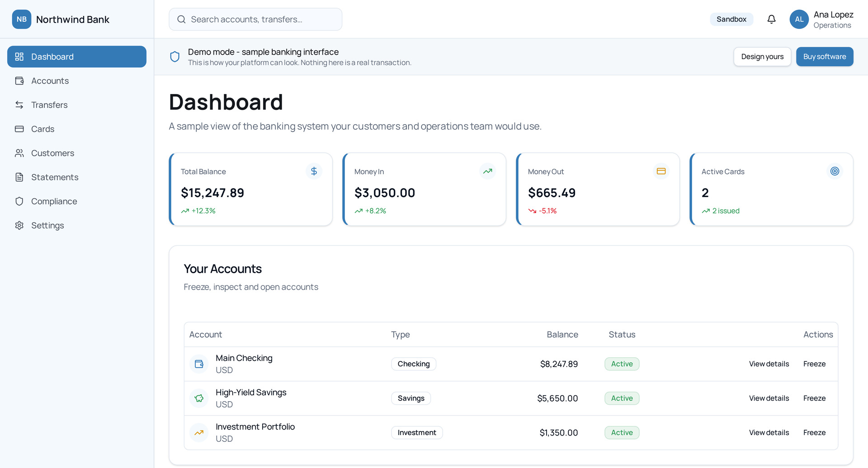View details for Main Checking

769,364
